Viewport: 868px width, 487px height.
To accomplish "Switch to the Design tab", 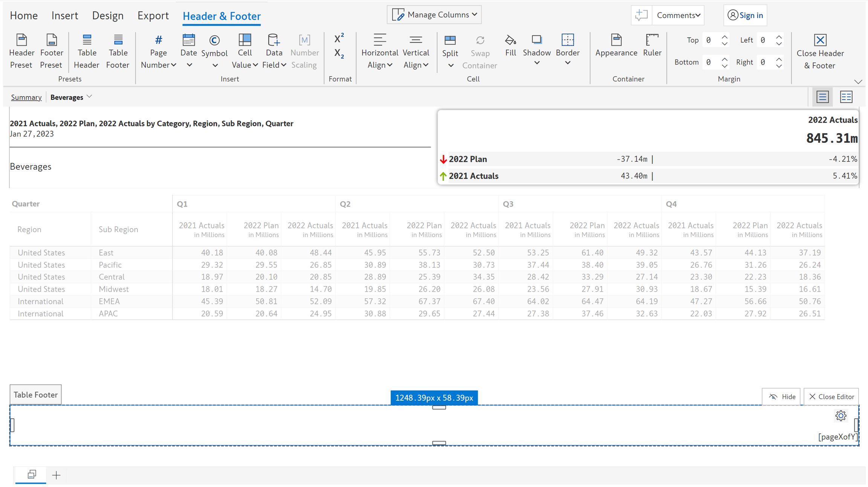I will tap(108, 16).
